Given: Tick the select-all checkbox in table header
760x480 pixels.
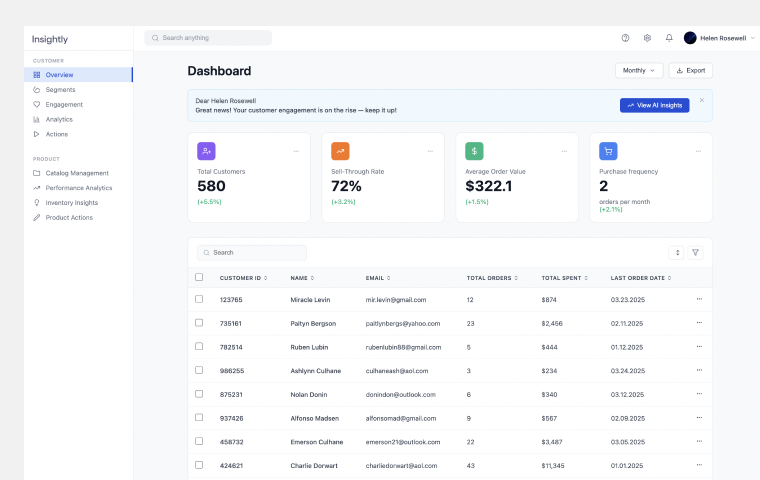Looking at the screenshot, I should coord(199,277).
